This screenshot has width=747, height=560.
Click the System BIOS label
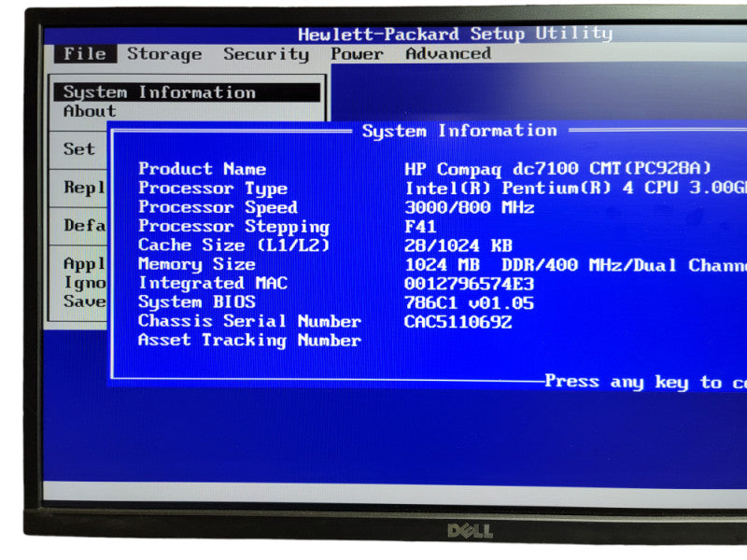pyautogui.click(x=197, y=302)
